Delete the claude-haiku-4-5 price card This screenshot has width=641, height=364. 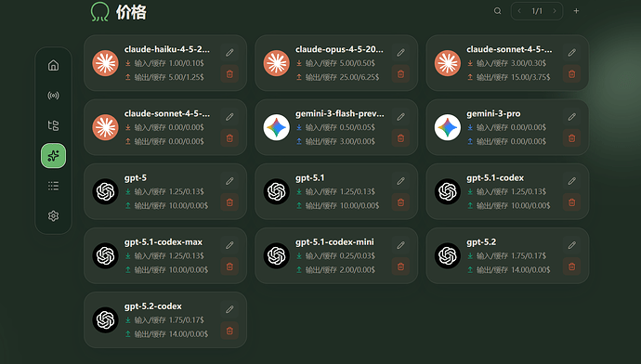tap(229, 74)
